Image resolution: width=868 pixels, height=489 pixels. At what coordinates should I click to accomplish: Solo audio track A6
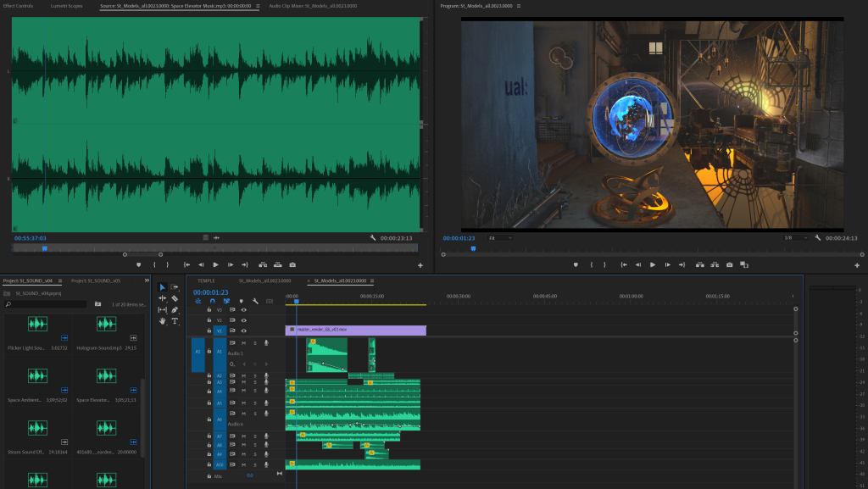(254, 414)
